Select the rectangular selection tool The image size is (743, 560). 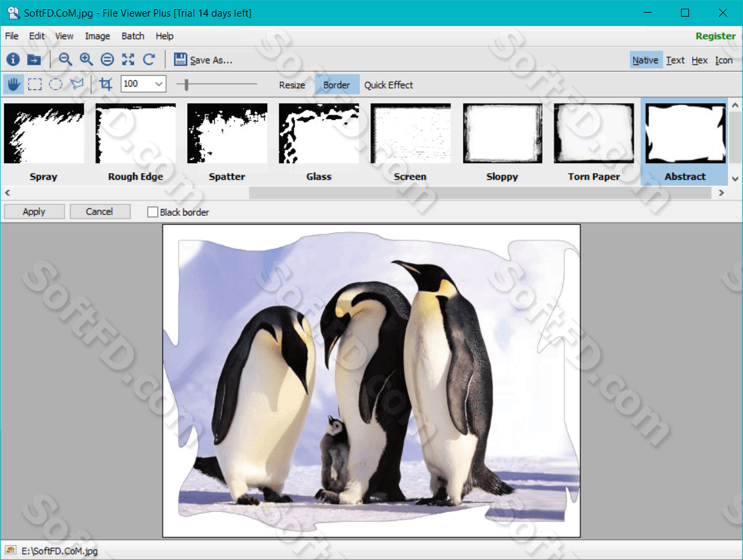35,85
